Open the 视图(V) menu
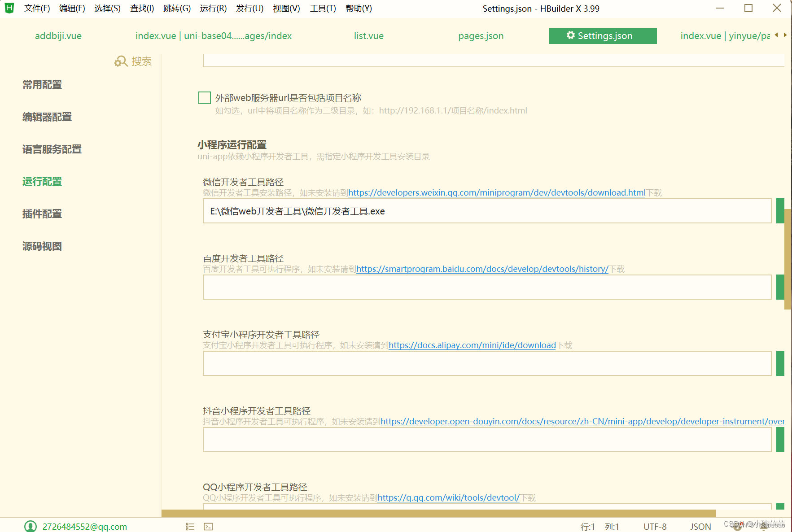This screenshot has width=792, height=532. click(286, 9)
